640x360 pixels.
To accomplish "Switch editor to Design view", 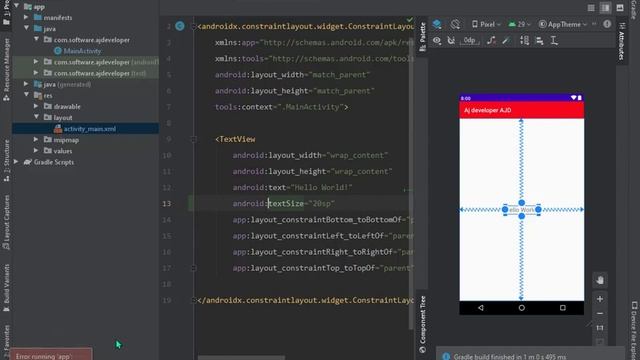I will click(620, 8).
